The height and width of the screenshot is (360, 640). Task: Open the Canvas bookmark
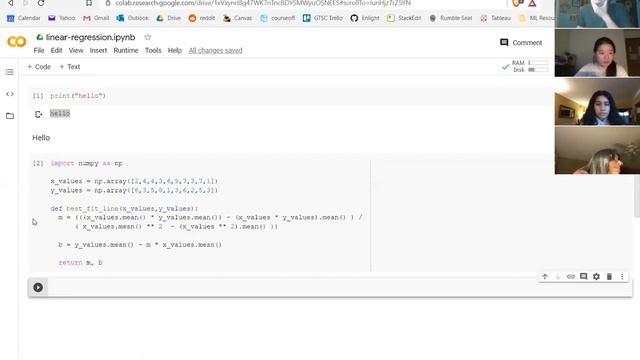[x=238, y=18]
